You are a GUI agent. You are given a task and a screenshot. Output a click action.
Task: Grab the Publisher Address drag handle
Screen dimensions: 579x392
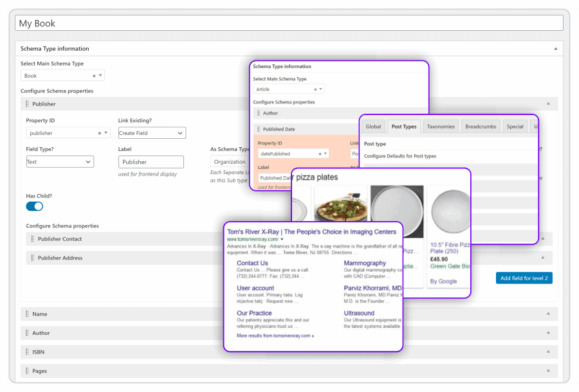pyautogui.click(x=33, y=258)
